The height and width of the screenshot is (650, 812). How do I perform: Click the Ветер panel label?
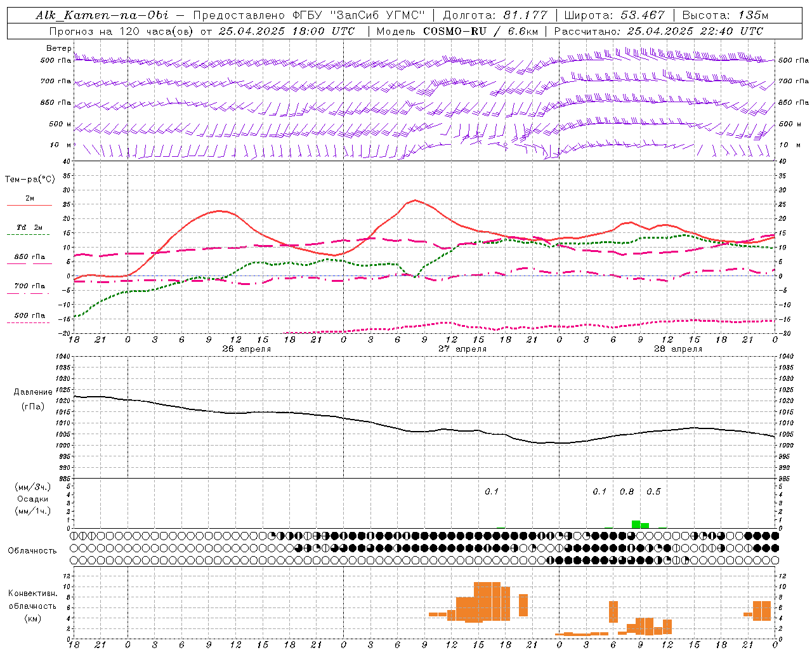coord(58,48)
